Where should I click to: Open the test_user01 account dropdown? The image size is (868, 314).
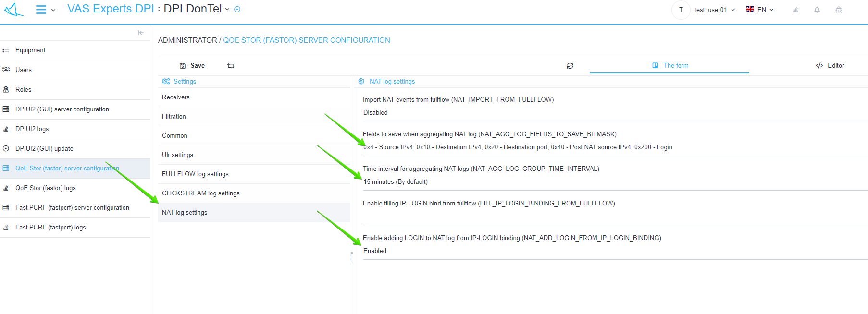click(x=714, y=10)
